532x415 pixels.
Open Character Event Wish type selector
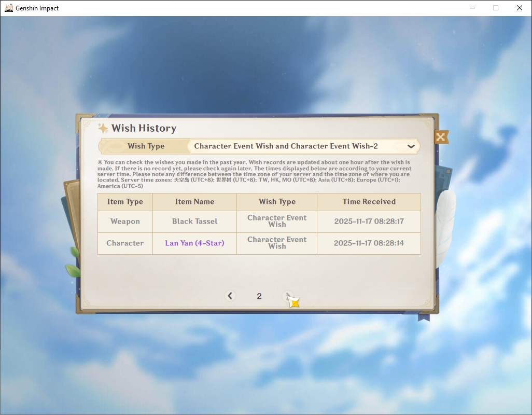[303, 146]
